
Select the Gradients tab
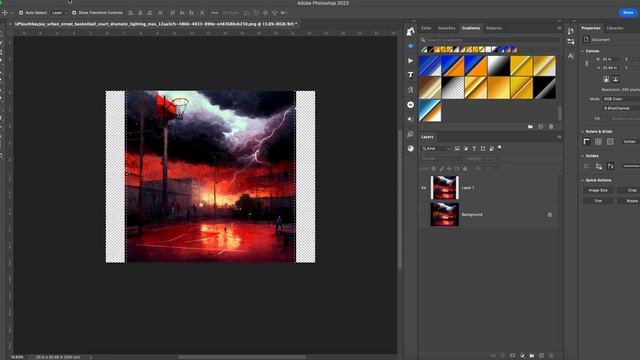click(471, 28)
